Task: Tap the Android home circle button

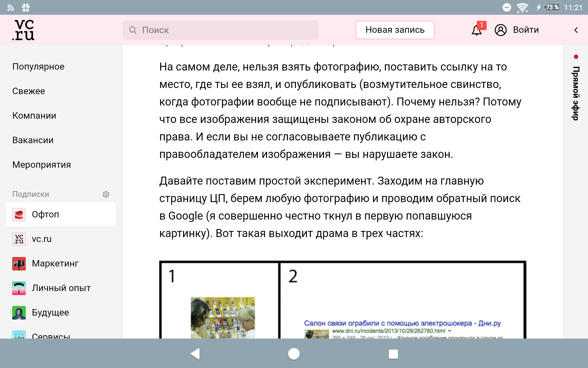Action: pyautogui.click(x=294, y=354)
